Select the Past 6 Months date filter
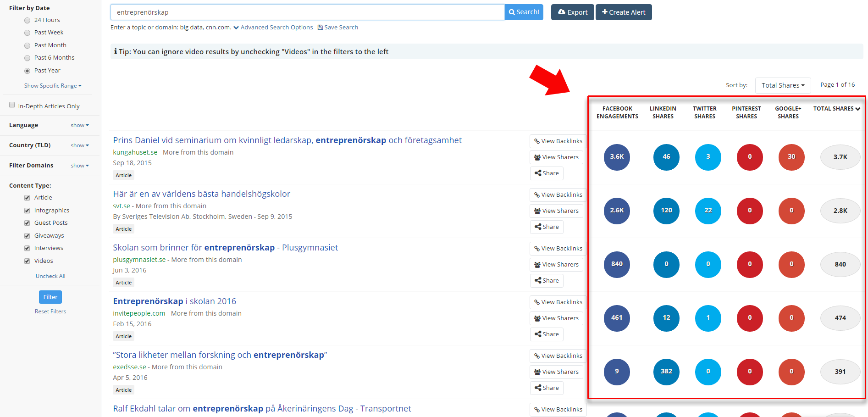Image resolution: width=868 pixels, height=417 pixels. tap(28, 58)
